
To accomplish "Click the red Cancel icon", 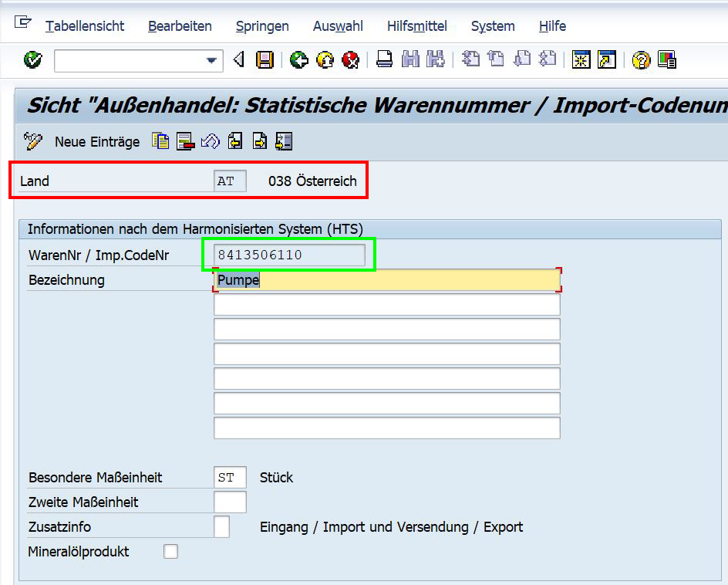I will [x=351, y=60].
